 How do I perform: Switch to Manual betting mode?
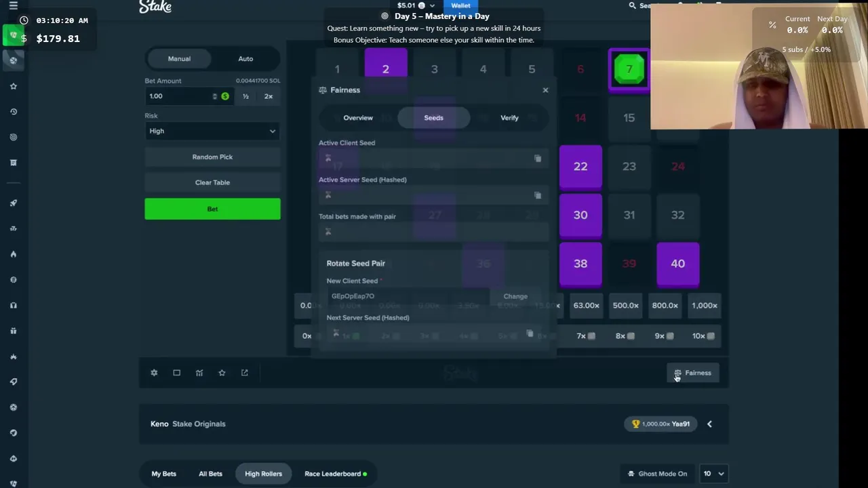(x=179, y=59)
